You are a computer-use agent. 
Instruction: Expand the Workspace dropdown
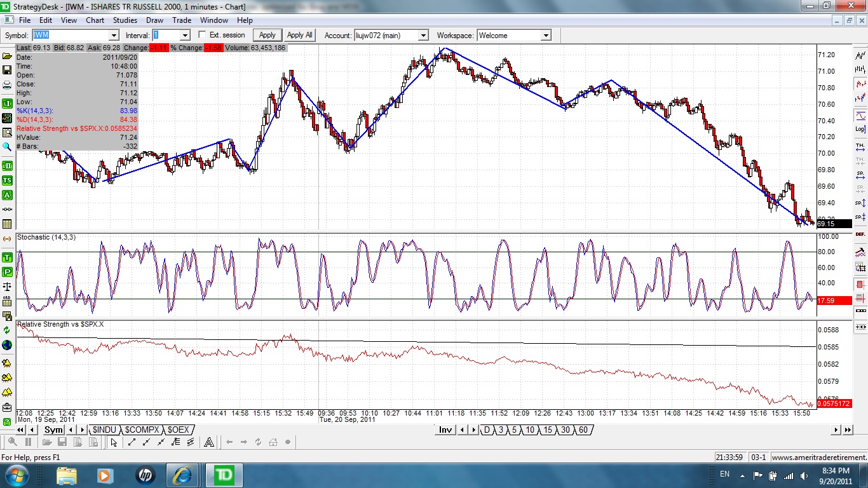[x=546, y=36]
